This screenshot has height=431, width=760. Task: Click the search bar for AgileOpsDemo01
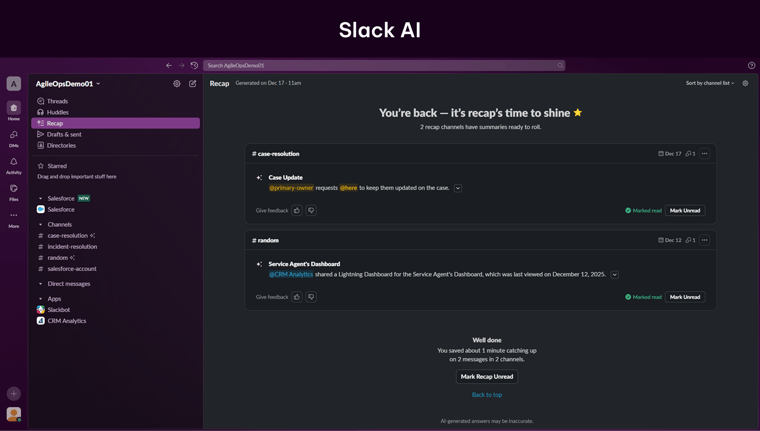384,65
